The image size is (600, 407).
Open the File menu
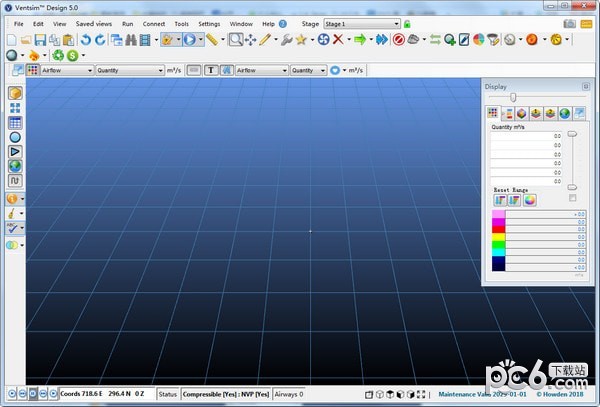pyautogui.click(x=18, y=24)
